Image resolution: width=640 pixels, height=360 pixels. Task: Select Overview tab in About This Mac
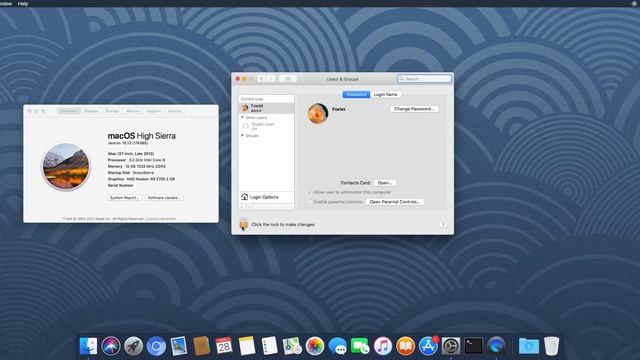click(x=69, y=111)
